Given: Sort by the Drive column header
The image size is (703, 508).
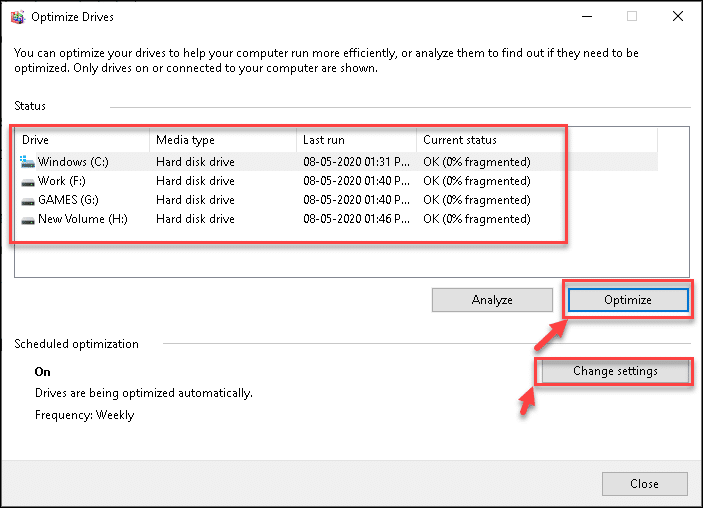Looking at the screenshot, I should coord(82,140).
